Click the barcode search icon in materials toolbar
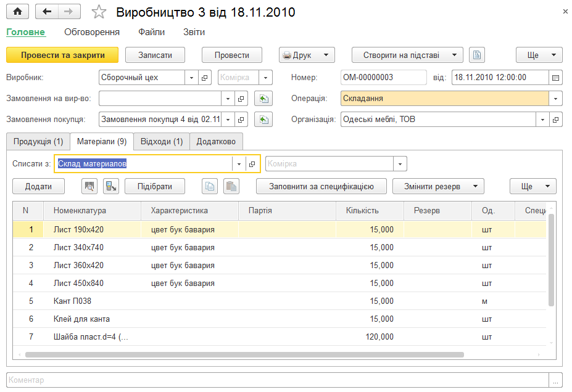The height and width of the screenshot is (392, 572). [89, 186]
